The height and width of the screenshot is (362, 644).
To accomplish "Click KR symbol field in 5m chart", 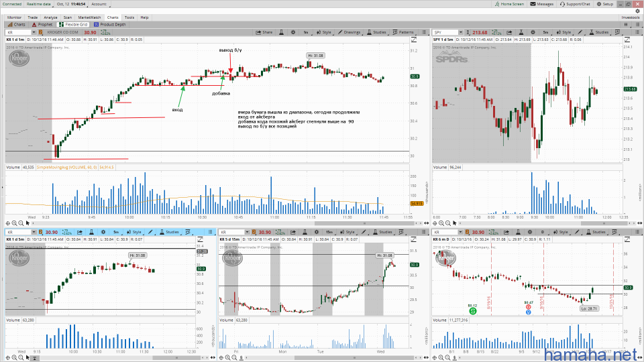I will click(19, 233).
